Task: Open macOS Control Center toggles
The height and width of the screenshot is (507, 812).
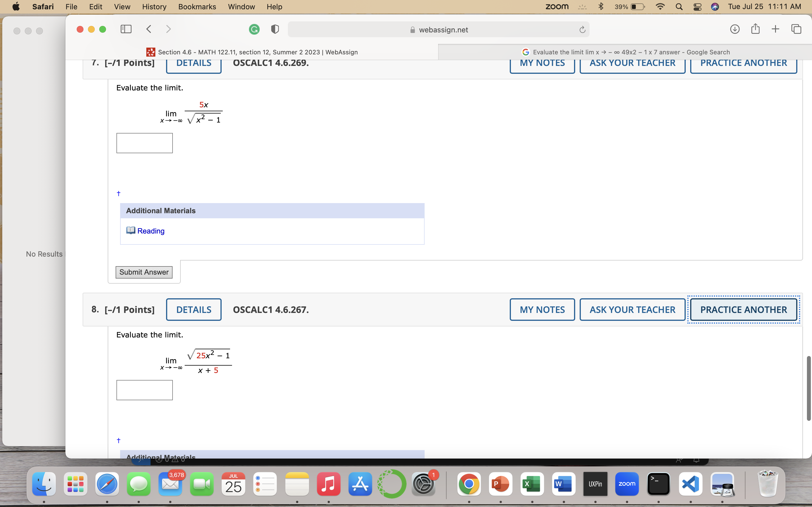Action: point(697,7)
